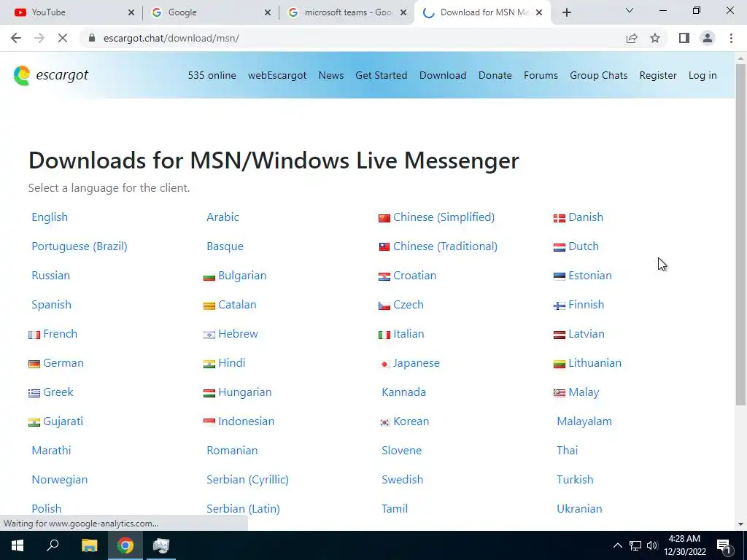Choose Turkish language link
The height and width of the screenshot is (560, 747).
575,480
